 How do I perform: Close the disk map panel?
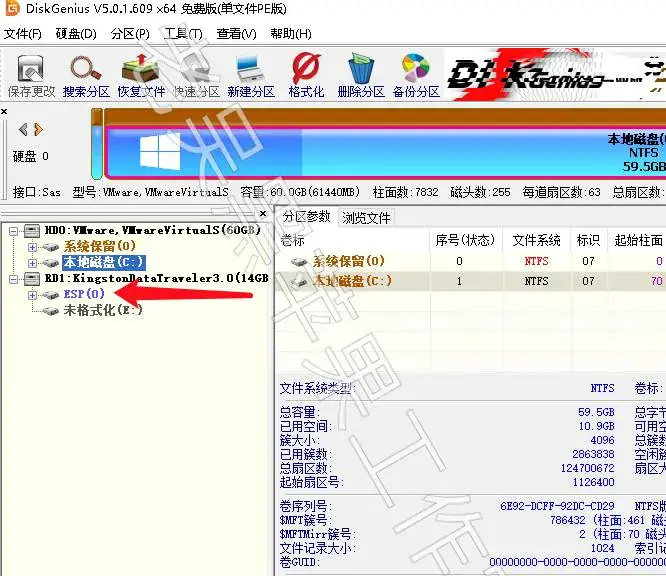click(x=4, y=111)
